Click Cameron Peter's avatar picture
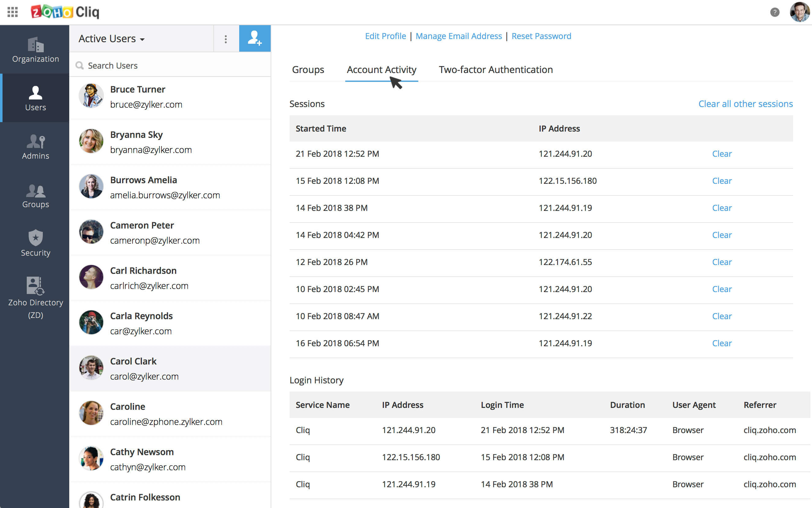This screenshot has width=812, height=508. pyautogui.click(x=91, y=232)
